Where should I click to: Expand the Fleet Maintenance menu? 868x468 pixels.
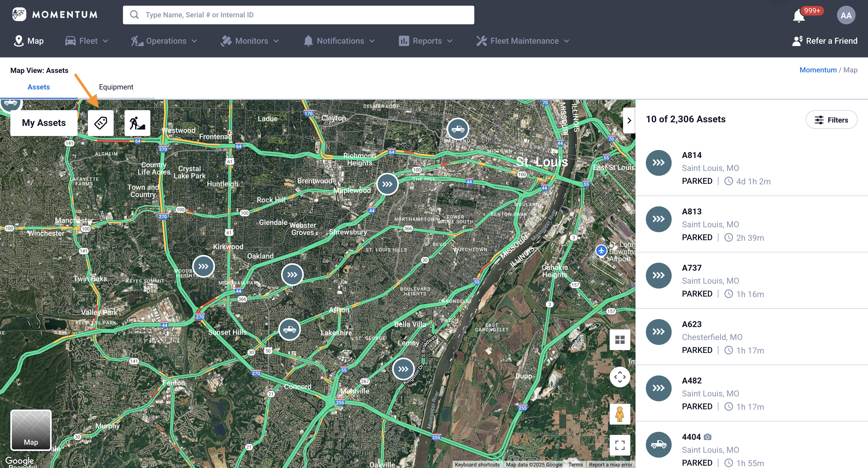click(x=523, y=41)
